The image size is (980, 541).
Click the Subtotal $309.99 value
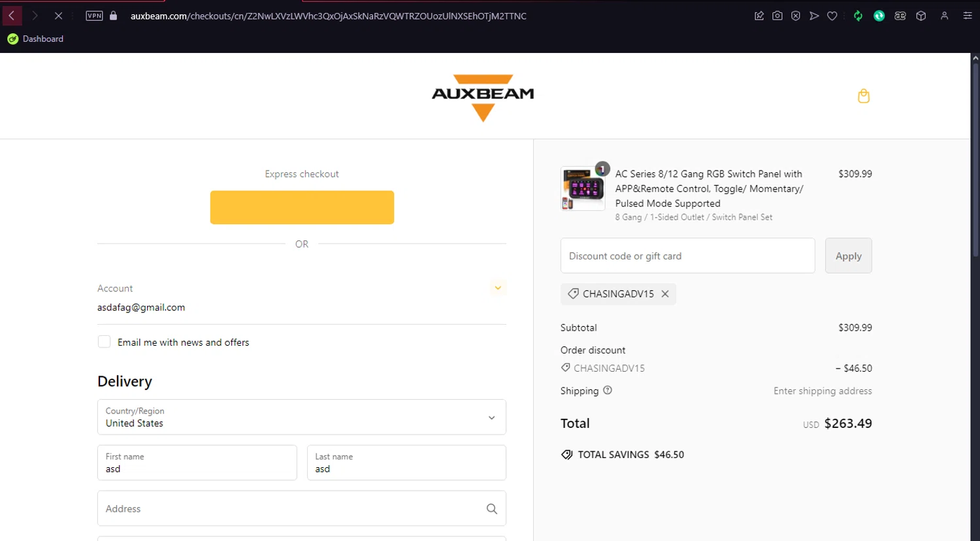pos(855,327)
